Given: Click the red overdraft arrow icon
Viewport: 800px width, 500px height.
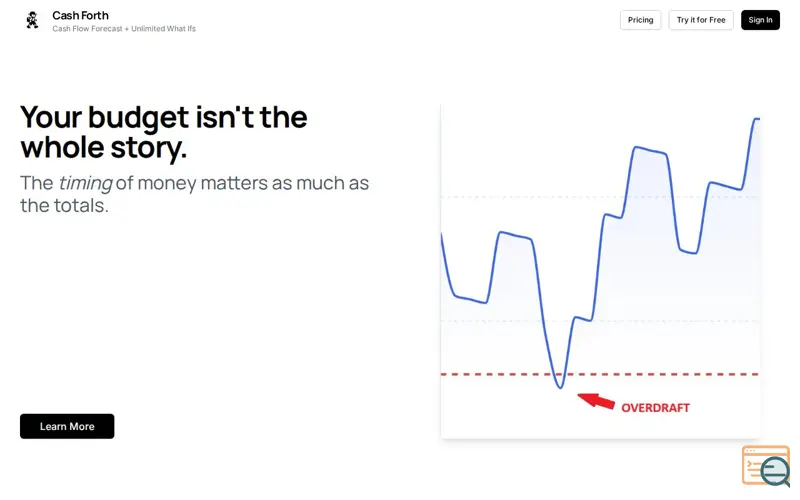Looking at the screenshot, I should (x=596, y=401).
